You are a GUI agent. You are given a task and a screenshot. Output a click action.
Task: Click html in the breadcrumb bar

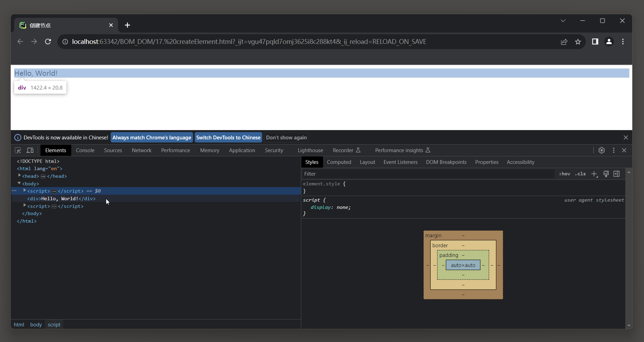(19, 325)
